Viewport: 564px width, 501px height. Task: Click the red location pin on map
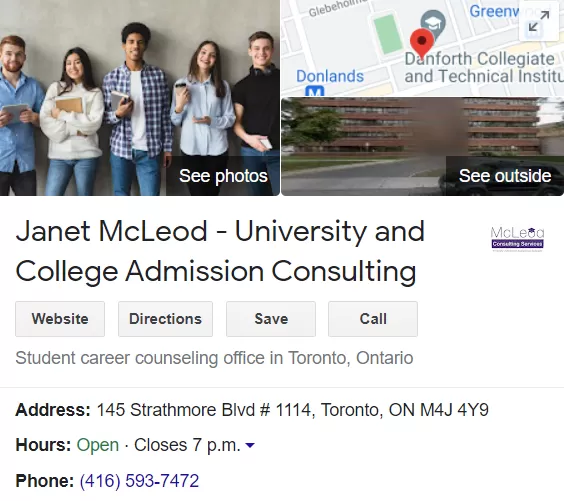pos(422,44)
